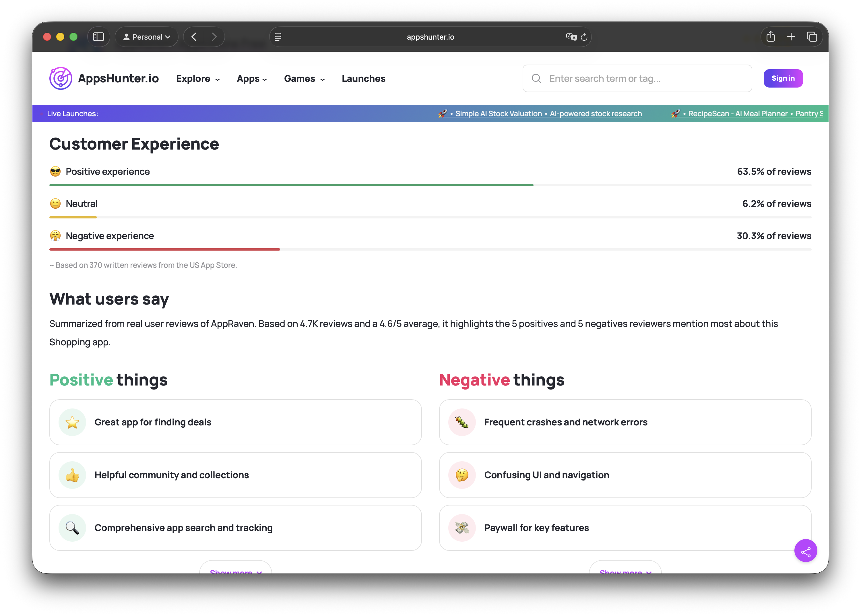Click the thumbs-up icon on community card
The height and width of the screenshot is (616, 861).
point(72,475)
